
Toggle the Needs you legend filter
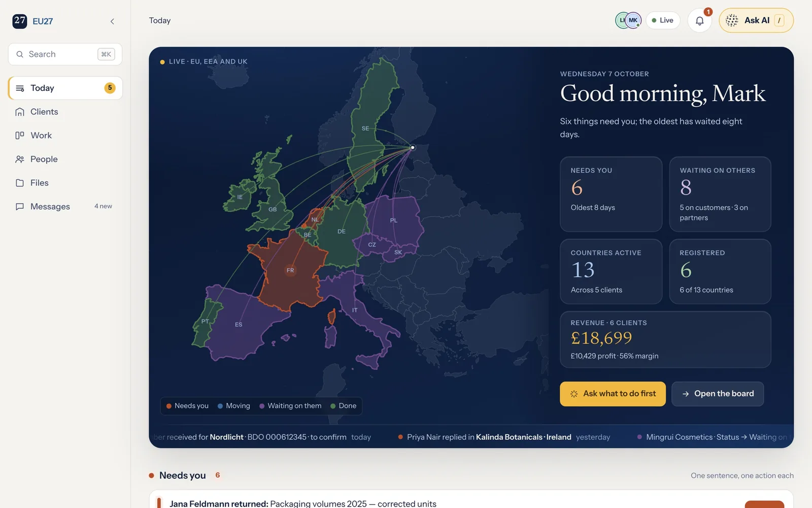coord(187,406)
